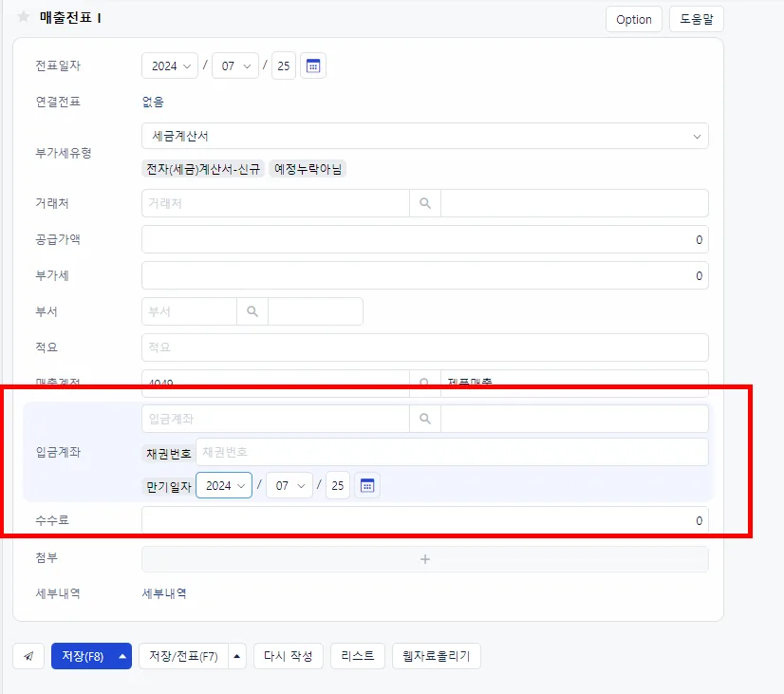The width and height of the screenshot is (784, 694).
Task: Click the 매출전표 I title text
Action: [70, 18]
